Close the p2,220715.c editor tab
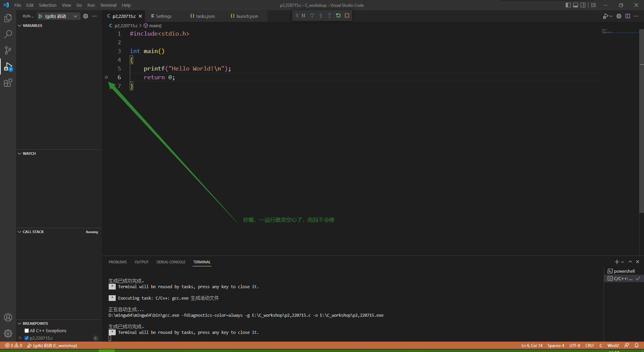 point(140,16)
